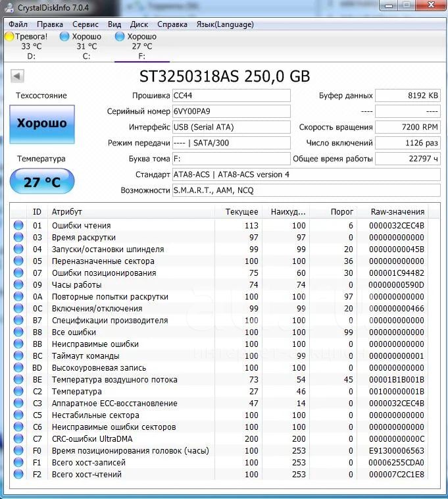This screenshot has height=499, width=448.
Task: Click status icon for Часы работы row
Action: point(18,284)
